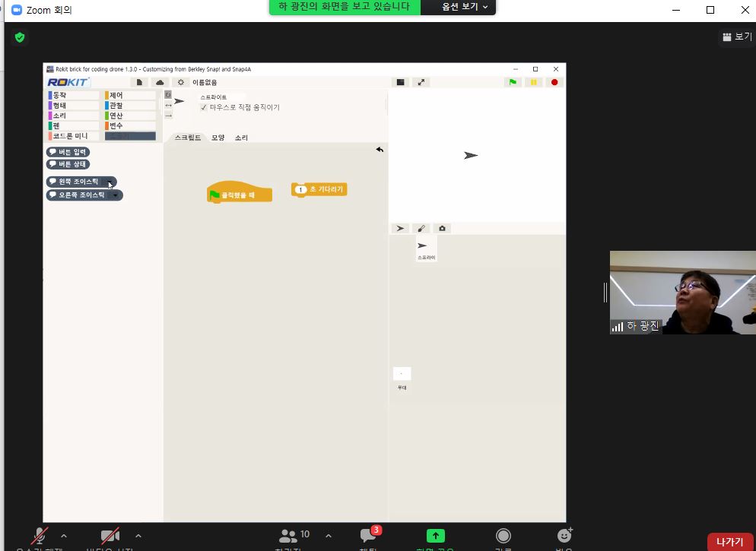Viewport: 756px width, 551px height.
Task: Toggle Zoom microphone mute
Action: 40,537
